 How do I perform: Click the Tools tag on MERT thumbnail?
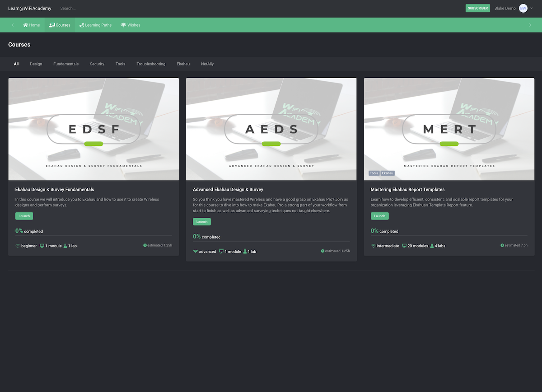click(374, 173)
